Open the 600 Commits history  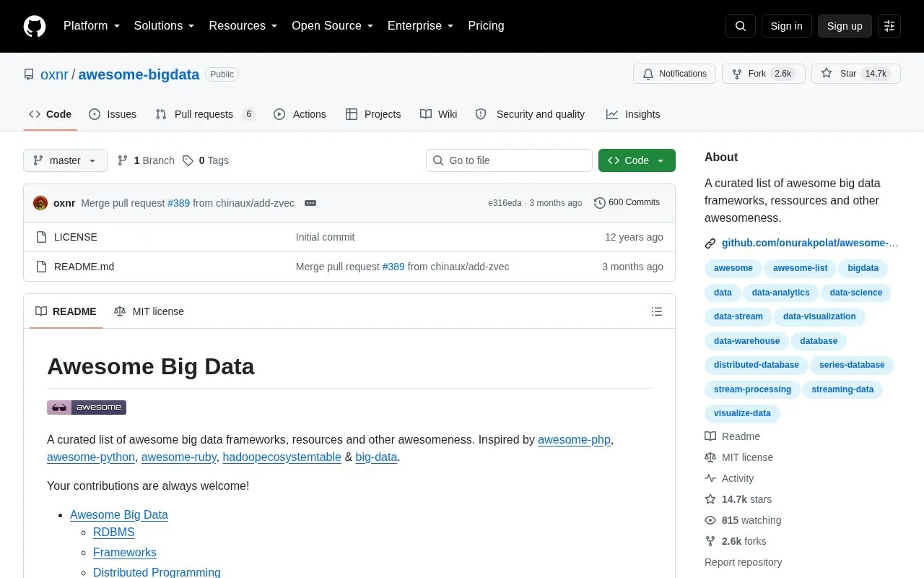[627, 203]
